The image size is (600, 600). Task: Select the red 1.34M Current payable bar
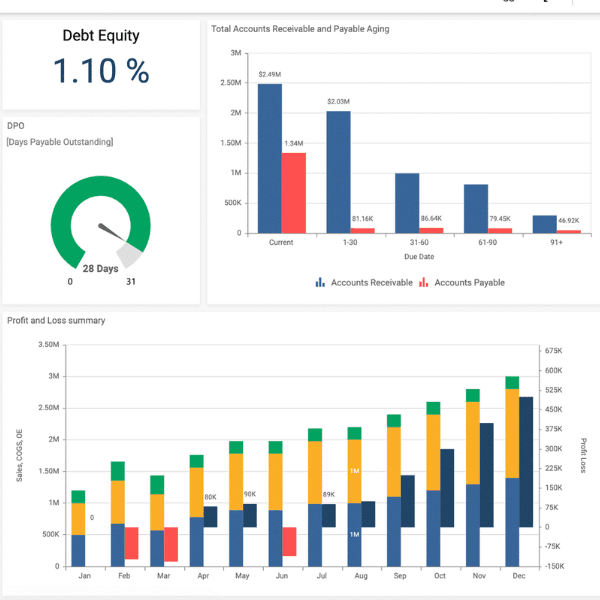coord(293,192)
